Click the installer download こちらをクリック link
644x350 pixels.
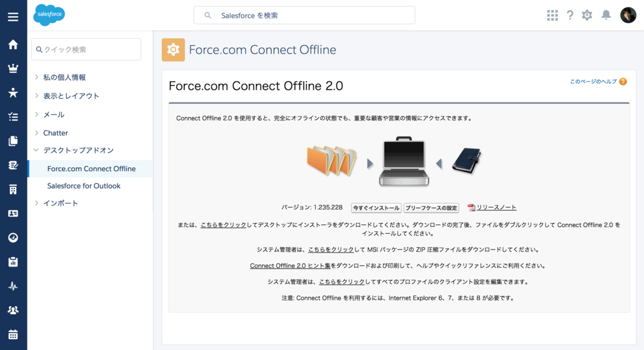click(223, 225)
